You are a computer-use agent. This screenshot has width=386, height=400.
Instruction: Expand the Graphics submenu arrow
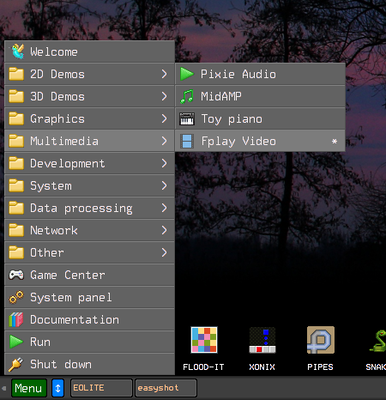pyautogui.click(x=164, y=119)
